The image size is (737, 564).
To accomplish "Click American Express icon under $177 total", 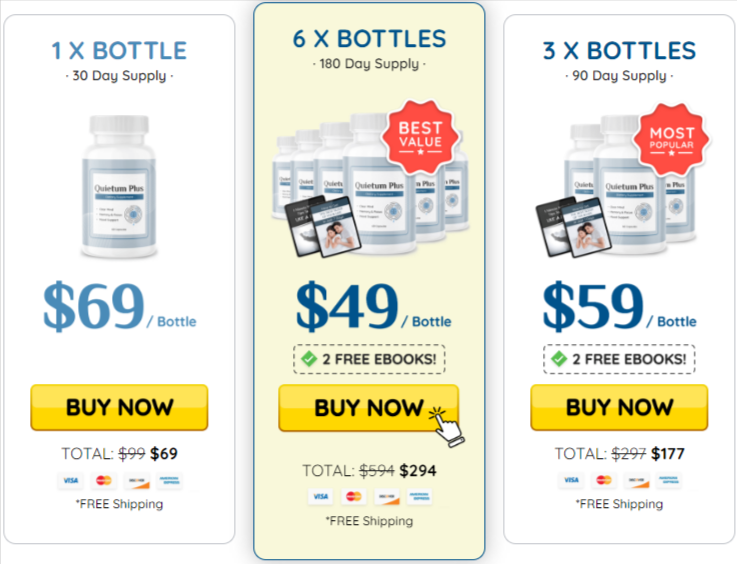I will (669, 480).
